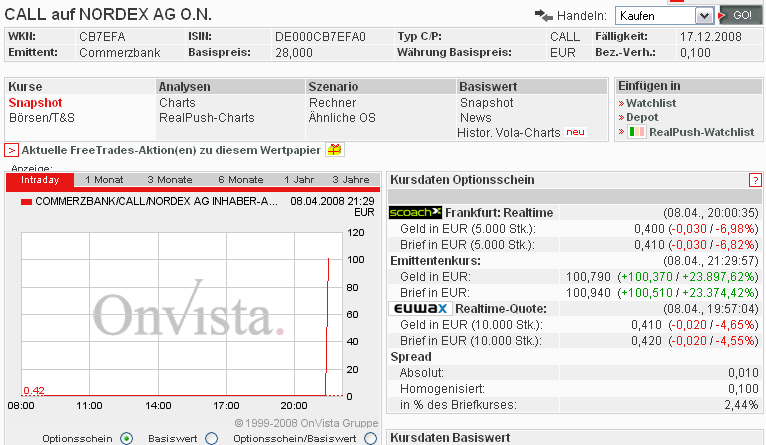Add to Watchlist link
The width and height of the screenshot is (766, 445).
click(x=651, y=104)
